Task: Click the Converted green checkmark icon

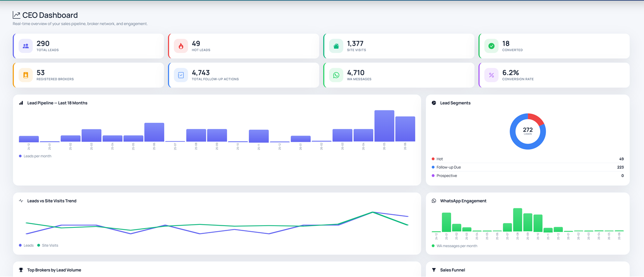Action: 491,46
